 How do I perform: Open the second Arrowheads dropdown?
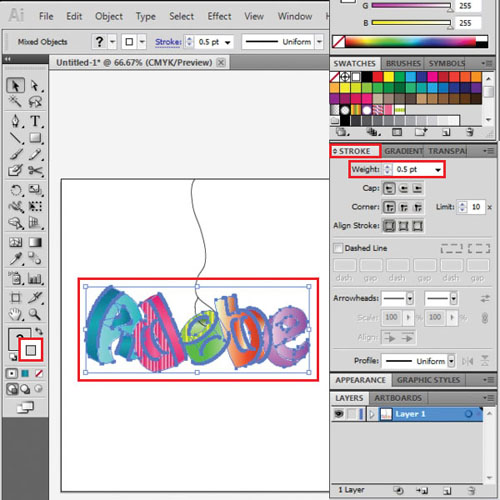click(453, 298)
